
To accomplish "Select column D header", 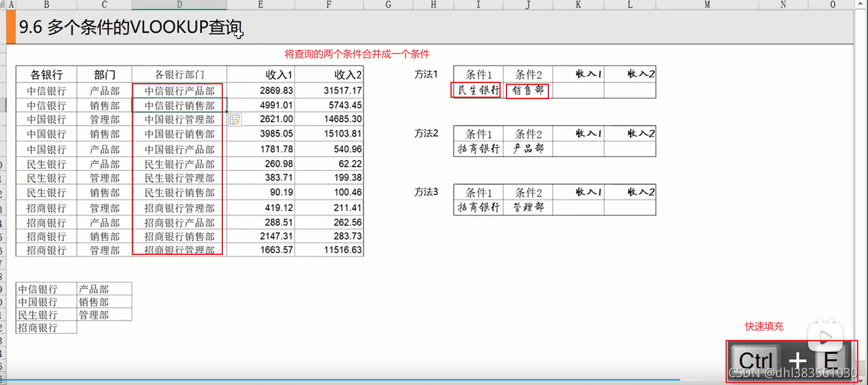I will coord(179,5).
